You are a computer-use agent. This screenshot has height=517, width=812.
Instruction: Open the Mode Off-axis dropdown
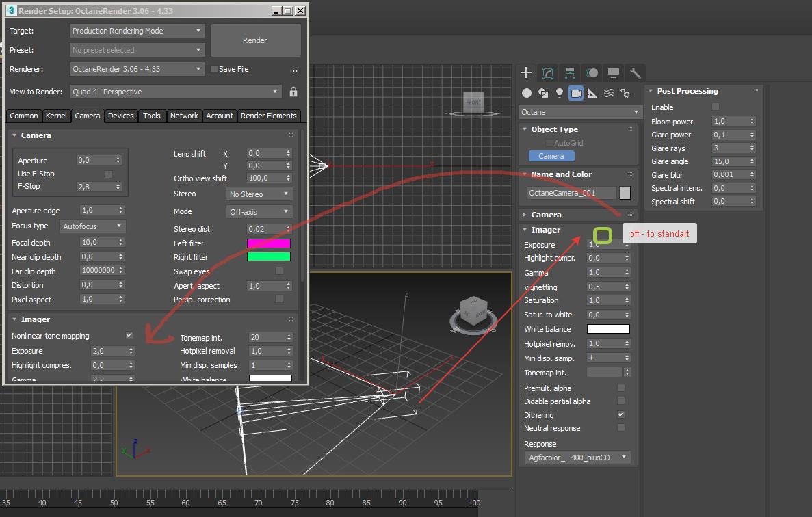click(259, 212)
